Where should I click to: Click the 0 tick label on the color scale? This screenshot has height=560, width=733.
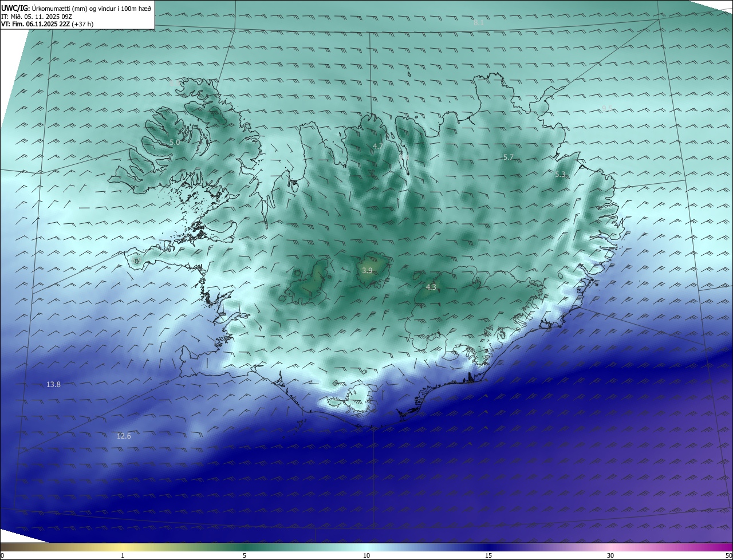2,555
